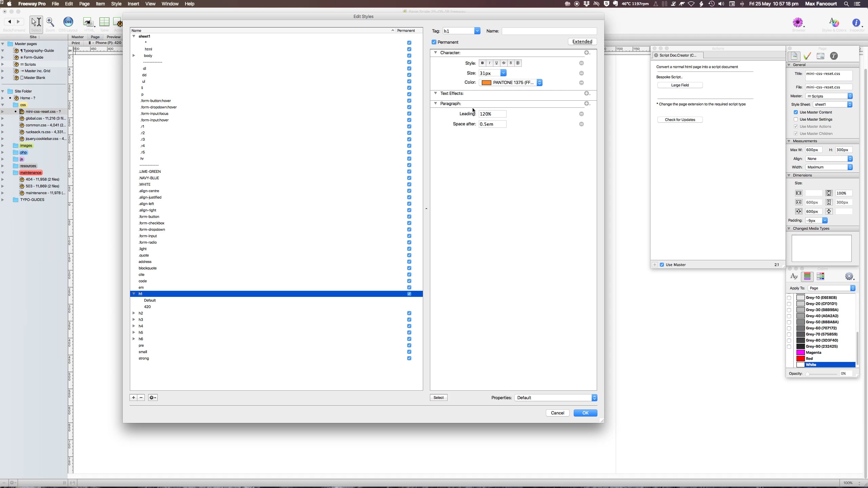Enable the Use Master Settings checkbox
Viewport: 868px width, 488px height.
tap(796, 119)
